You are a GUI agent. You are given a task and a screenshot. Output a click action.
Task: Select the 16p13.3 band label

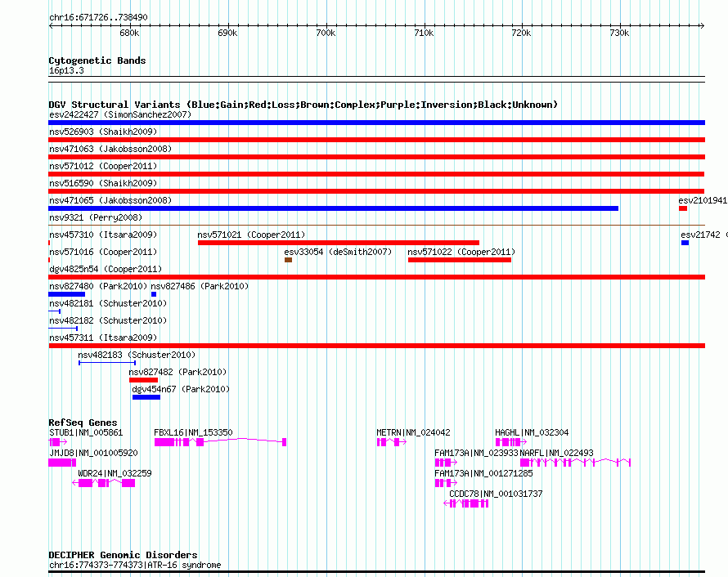point(66,70)
